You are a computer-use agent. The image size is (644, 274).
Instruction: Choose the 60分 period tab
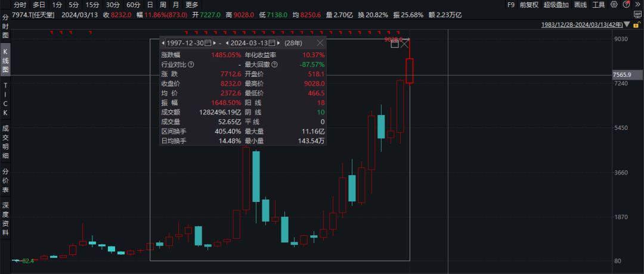point(133,5)
